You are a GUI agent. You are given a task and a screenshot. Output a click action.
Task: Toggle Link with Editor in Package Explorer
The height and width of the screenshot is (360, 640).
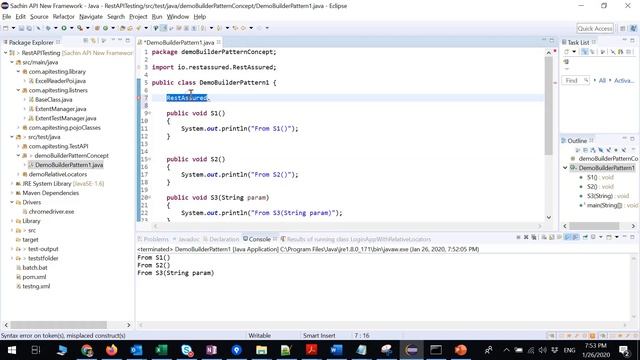coord(93,41)
